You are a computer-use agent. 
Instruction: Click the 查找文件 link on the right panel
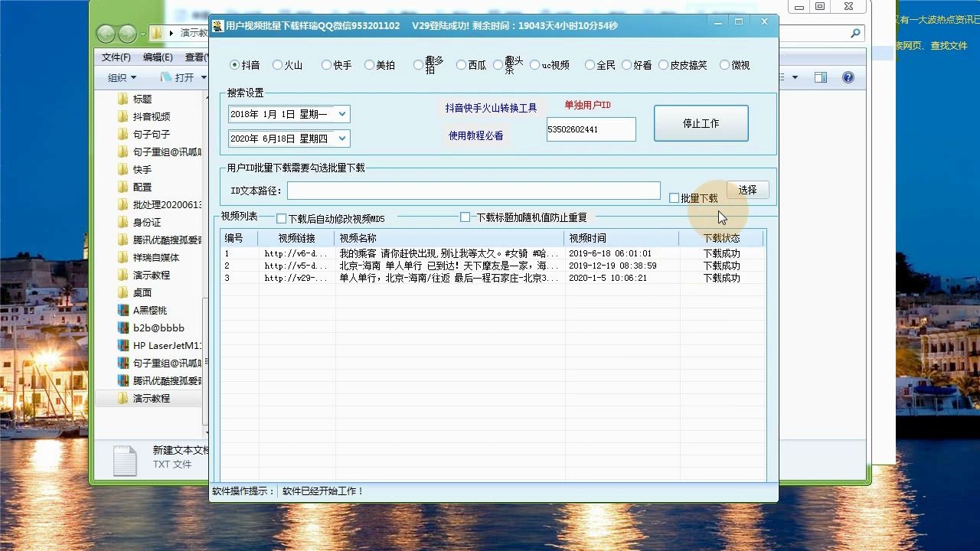pyautogui.click(x=949, y=46)
